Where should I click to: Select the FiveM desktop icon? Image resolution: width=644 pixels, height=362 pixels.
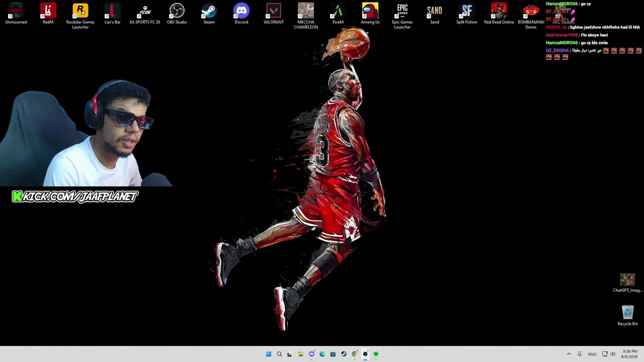(x=338, y=14)
